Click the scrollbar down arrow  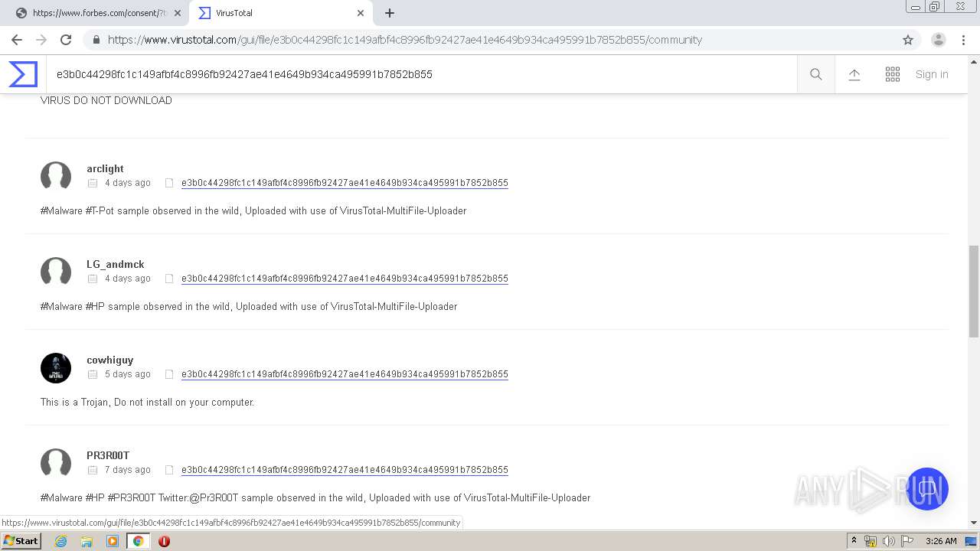[x=974, y=523]
